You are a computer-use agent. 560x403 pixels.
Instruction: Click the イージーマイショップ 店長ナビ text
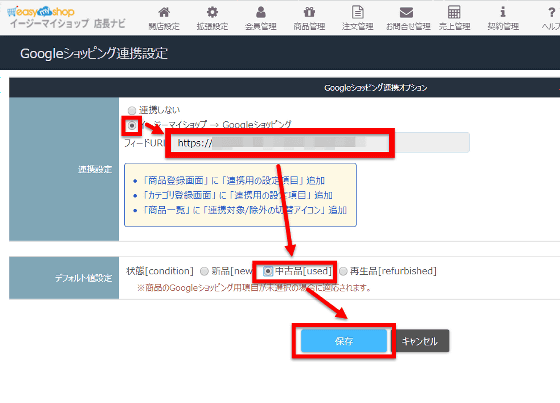click(68, 24)
